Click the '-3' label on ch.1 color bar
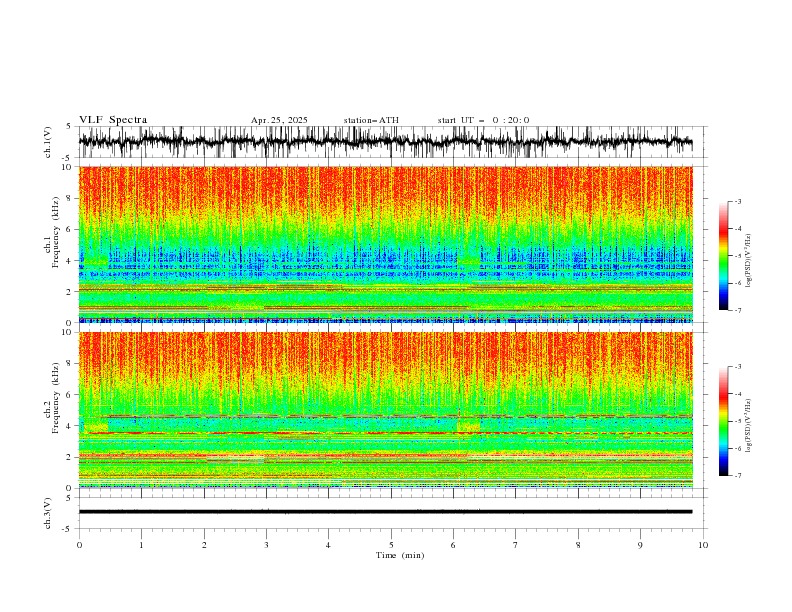792x612 pixels. [x=738, y=201]
